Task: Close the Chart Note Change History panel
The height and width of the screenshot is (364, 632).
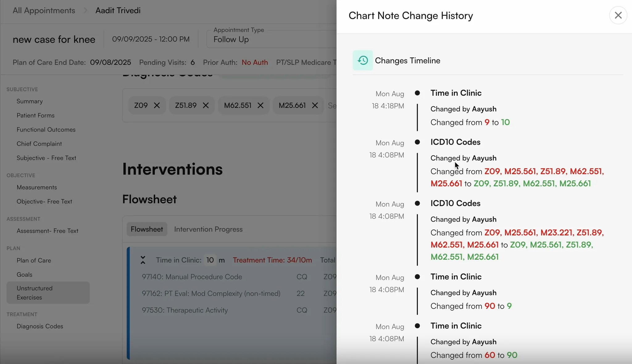Action: (618, 15)
